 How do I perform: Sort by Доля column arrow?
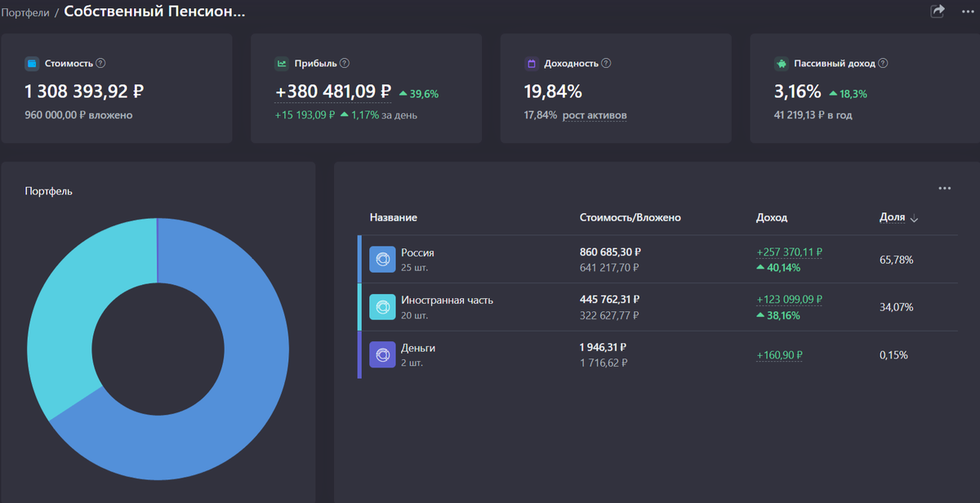pyautogui.click(x=914, y=219)
